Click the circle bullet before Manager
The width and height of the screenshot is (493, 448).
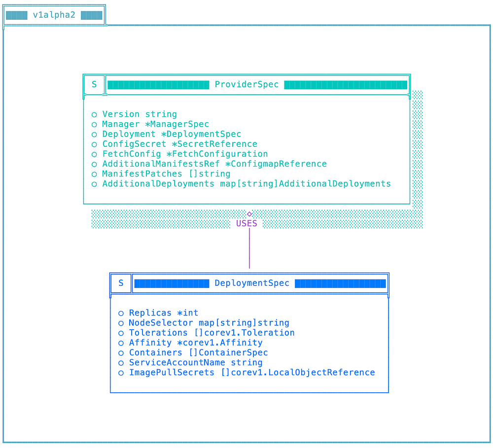[x=94, y=125]
